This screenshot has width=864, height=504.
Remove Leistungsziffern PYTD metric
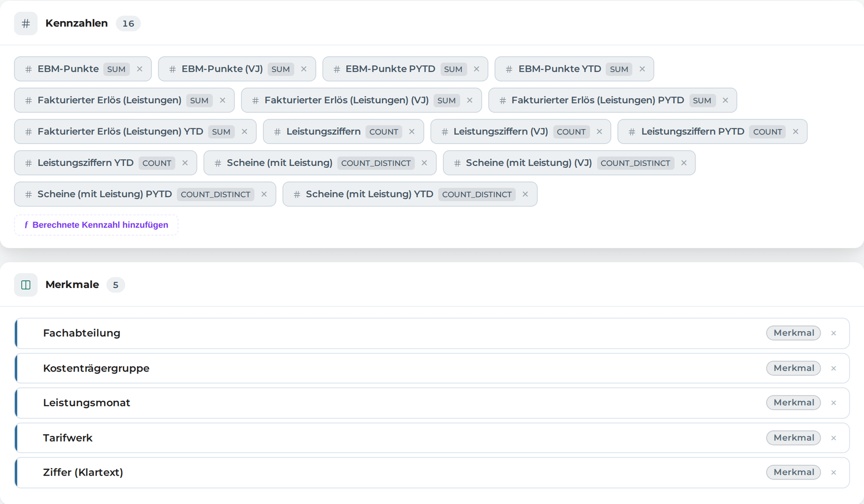(796, 132)
